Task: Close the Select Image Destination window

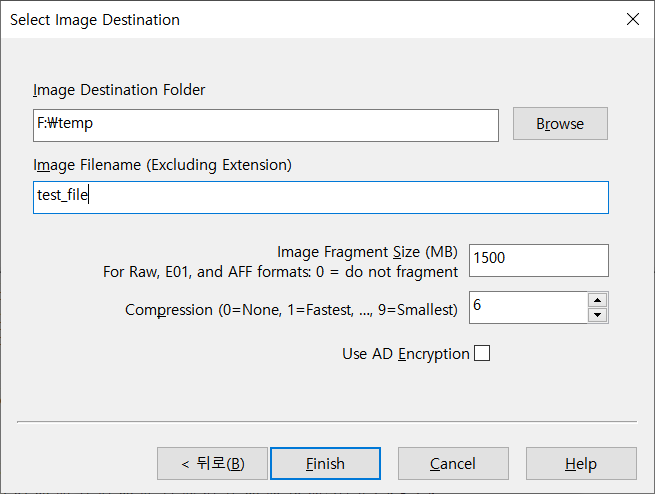Action: 633,19
